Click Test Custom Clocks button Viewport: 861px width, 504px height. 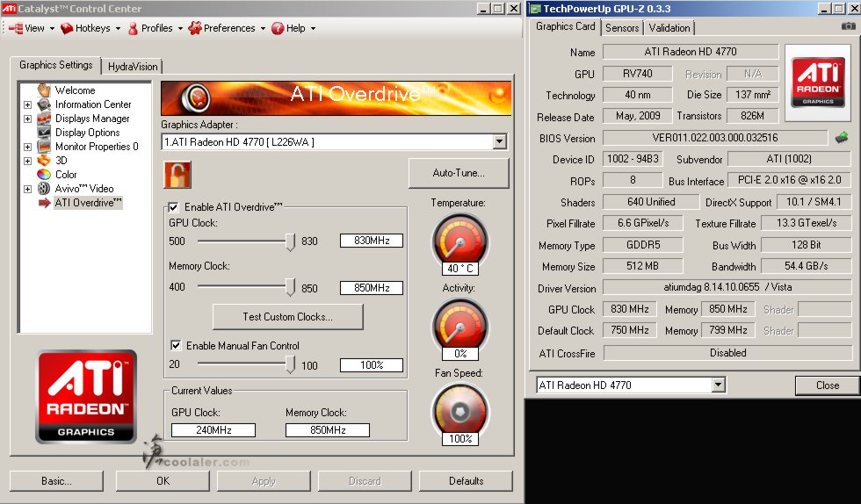pyautogui.click(x=288, y=317)
